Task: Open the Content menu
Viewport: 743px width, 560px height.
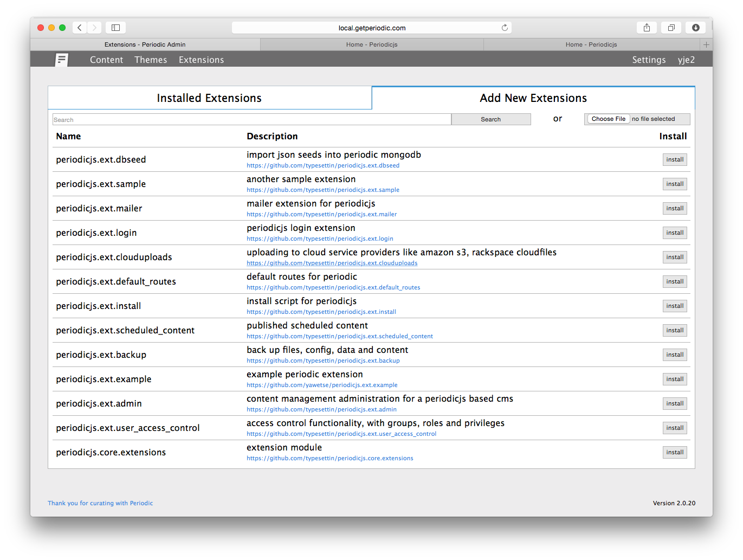Action: click(106, 60)
